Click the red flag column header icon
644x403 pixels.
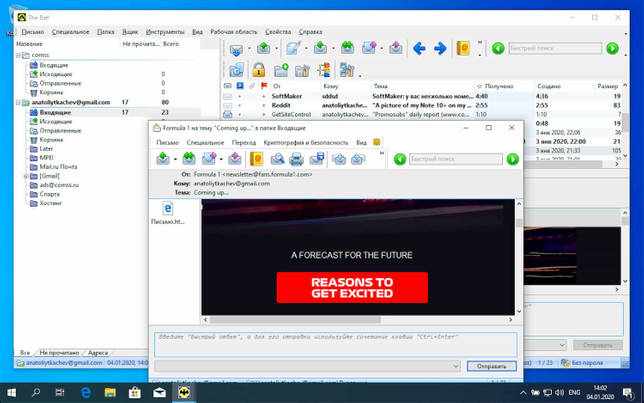click(x=264, y=86)
